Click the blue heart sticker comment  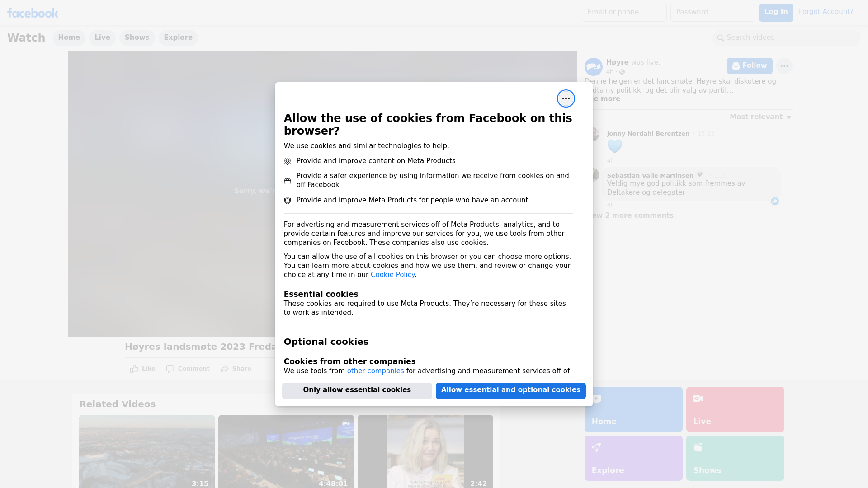pyautogui.click(x=614, y=146)
